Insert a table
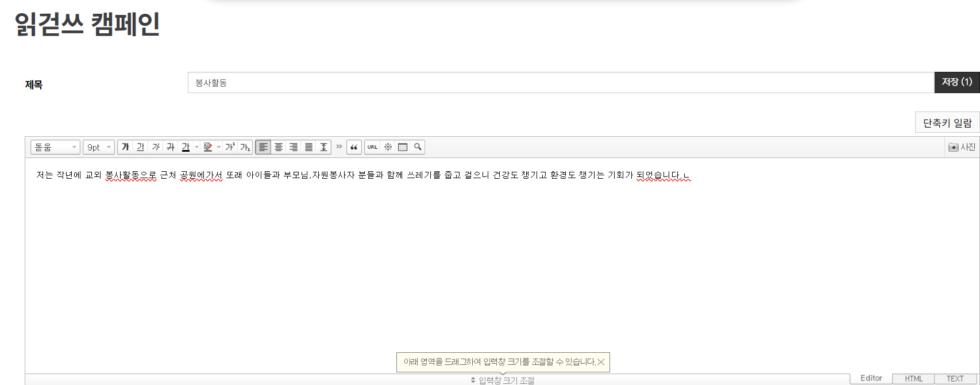The image size is (980, 385). [x=403, y=147]
